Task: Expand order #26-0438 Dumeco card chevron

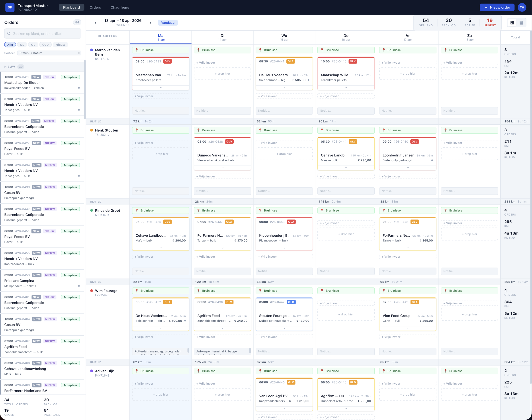Action: coord(223,168)
